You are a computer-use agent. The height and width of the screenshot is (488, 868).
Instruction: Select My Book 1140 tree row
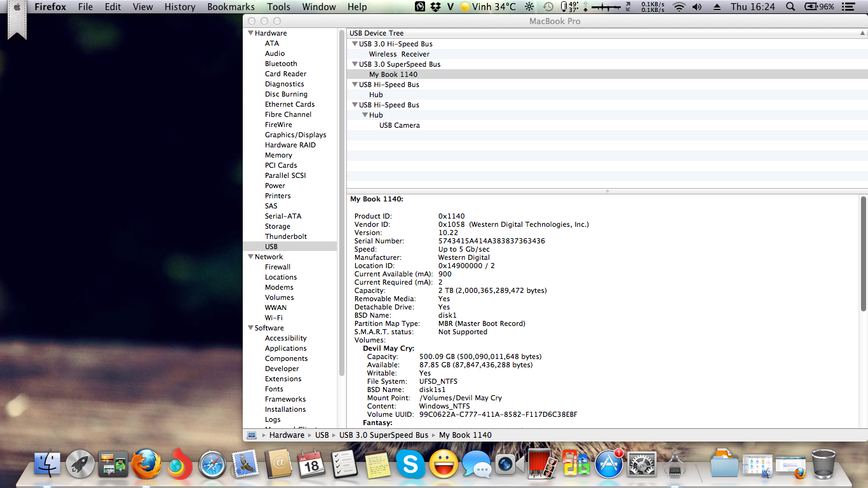[x=607, y=74]
